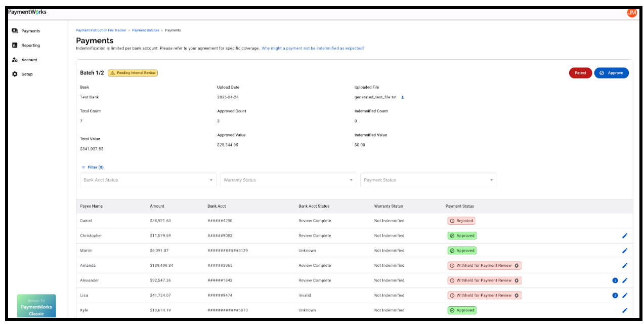
Task: Click the PaymentWorks logo
Action: tap(27, 12)
